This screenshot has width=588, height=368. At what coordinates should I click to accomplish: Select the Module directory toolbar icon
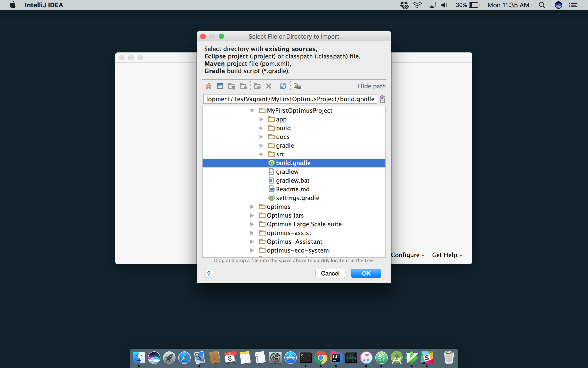pos(243,86)
